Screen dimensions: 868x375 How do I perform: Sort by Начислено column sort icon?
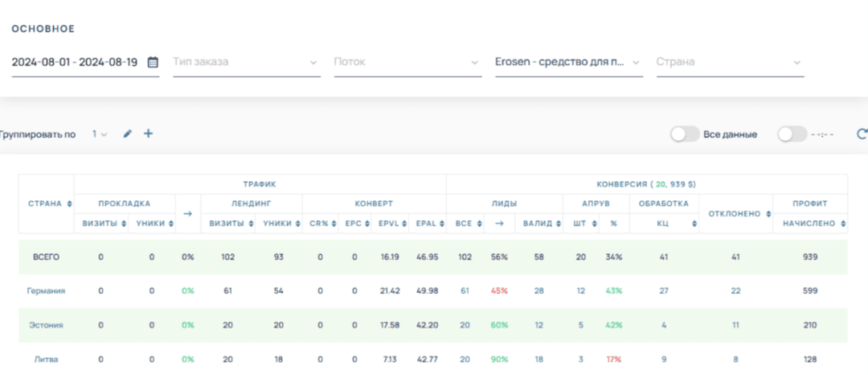[843, 224]
